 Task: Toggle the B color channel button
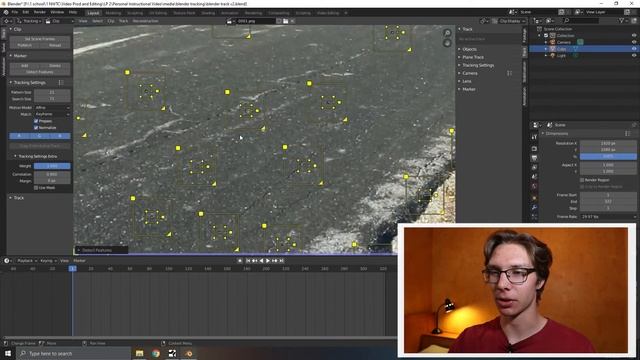click(60, 136)
